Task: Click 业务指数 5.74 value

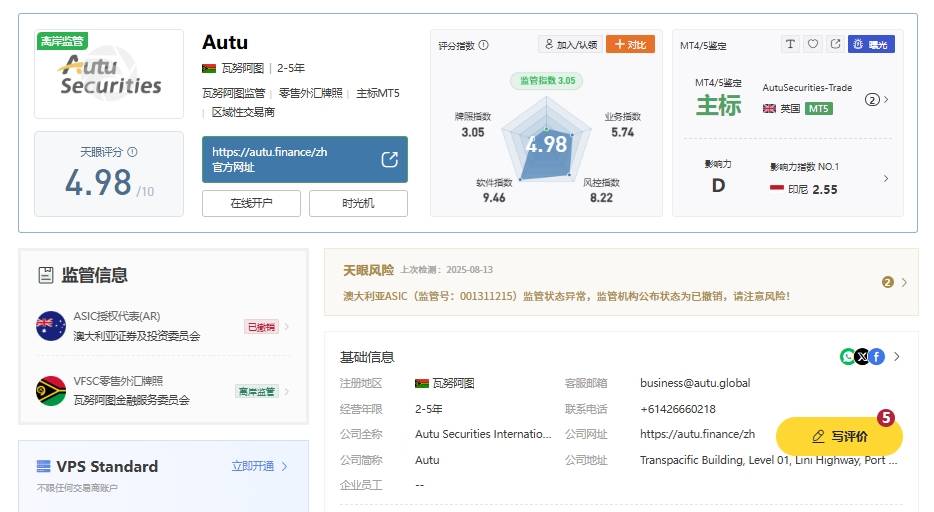Action: click(622, 132)
